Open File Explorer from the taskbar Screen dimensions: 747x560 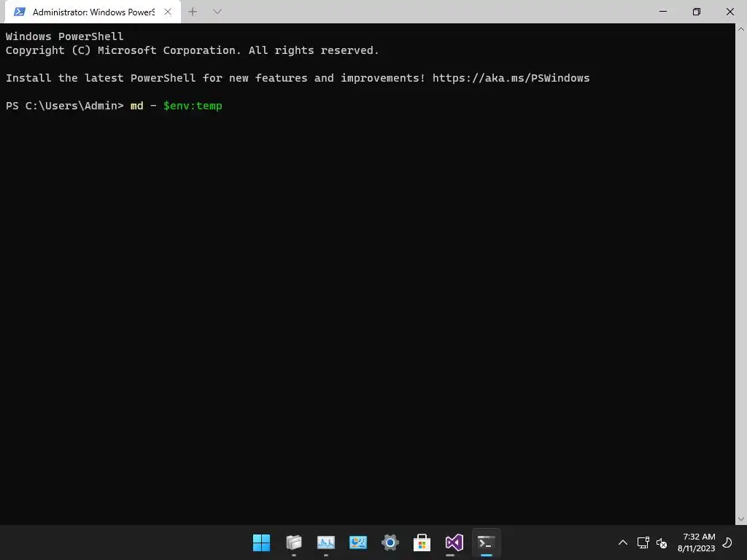pos(293,542)
